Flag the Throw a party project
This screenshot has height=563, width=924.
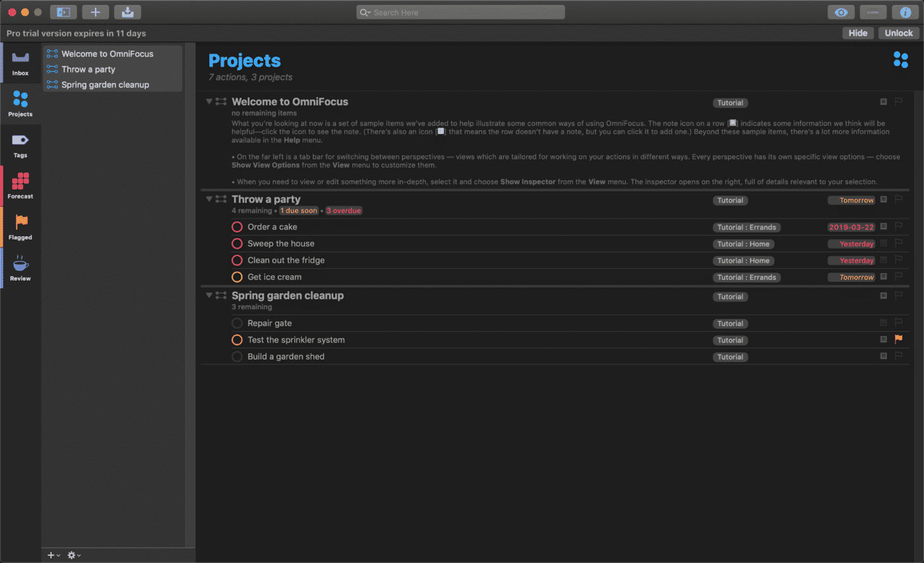tap(898, 199)
